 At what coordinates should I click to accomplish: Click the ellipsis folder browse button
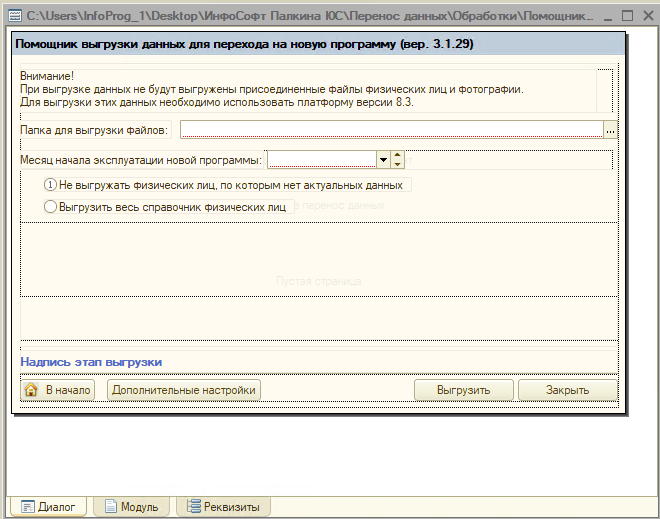[x=610, y=129]
